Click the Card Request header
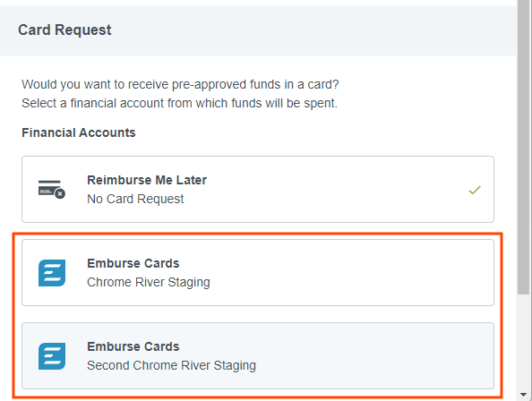This screenshot has height=401, width=532. coord(64,30)
